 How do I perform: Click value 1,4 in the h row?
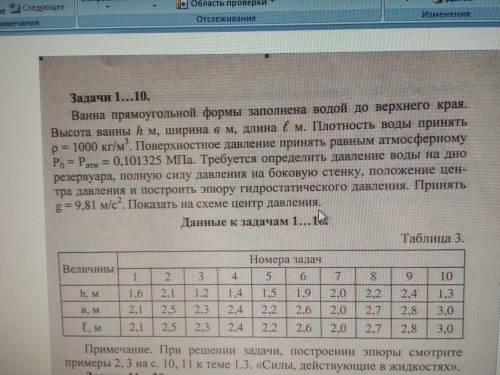pos(235,293)
